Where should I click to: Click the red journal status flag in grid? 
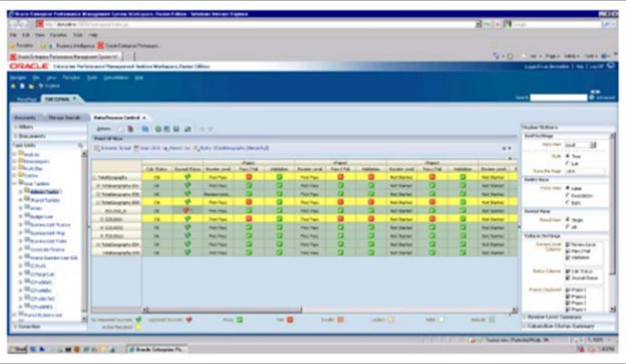[186, 210]
